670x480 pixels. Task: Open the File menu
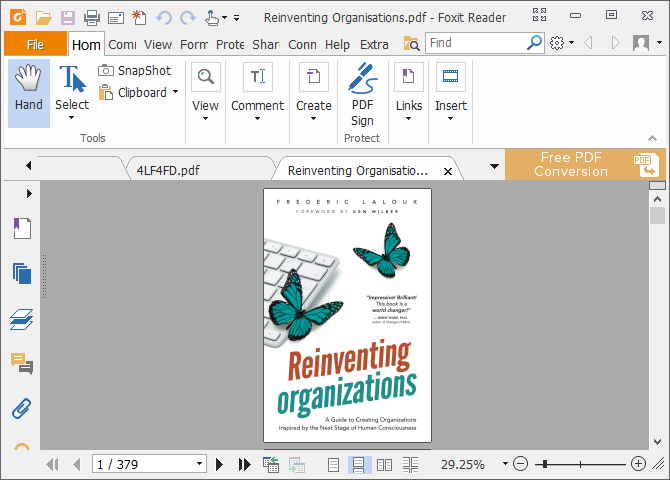[35, 44]
